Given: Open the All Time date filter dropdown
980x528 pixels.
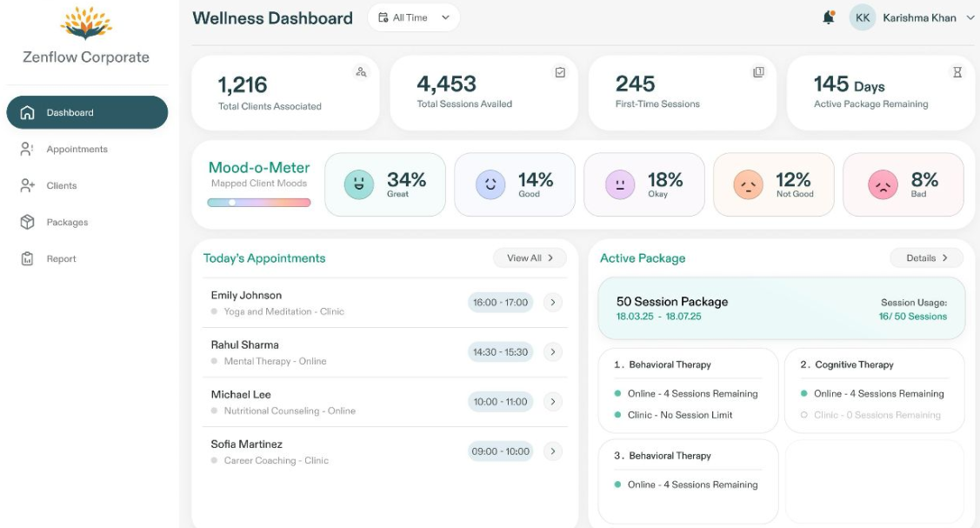Looking at the screenshot, I should point(414,17).
